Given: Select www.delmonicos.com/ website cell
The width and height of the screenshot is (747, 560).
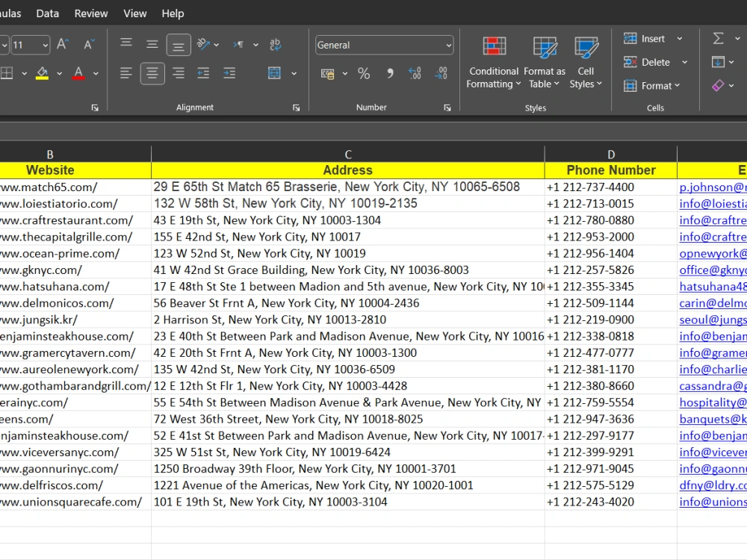Looking at the screenshot, I should coord(75,303).
